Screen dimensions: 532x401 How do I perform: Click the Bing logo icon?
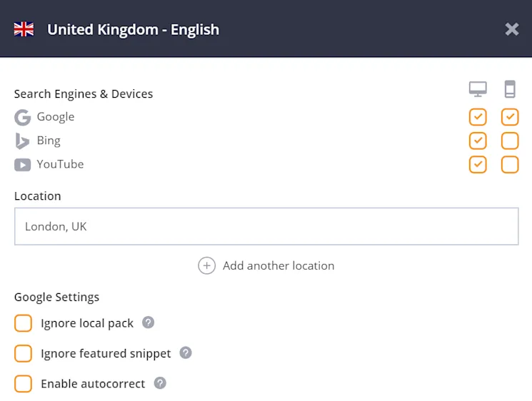pyautogui.click(x=23, y=141)
